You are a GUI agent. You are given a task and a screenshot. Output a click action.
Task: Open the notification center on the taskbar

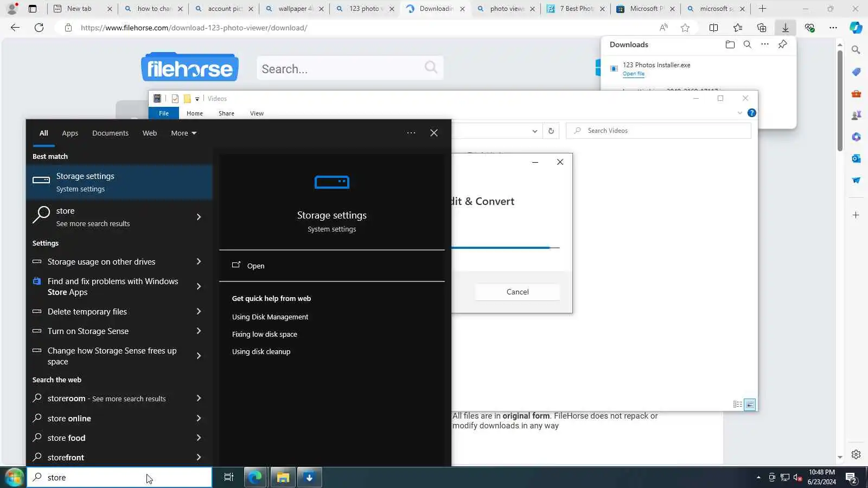(x=851, y=477)
